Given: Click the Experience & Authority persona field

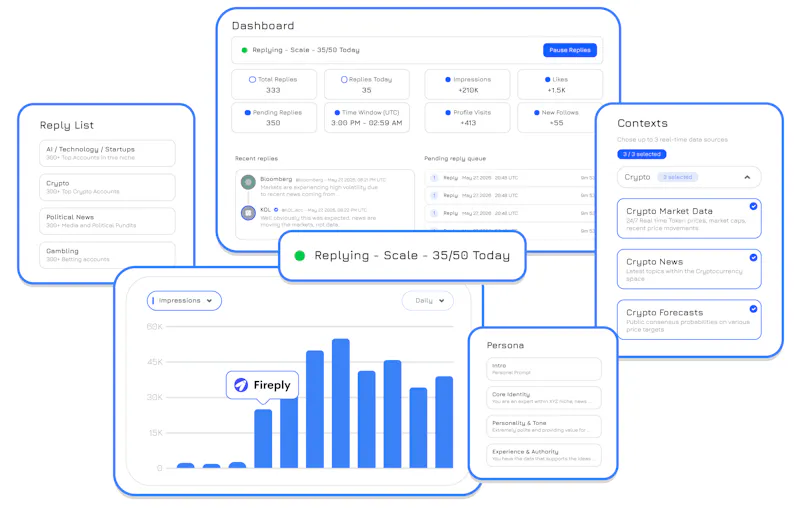Looking at the screenshot, I should click(544, 454).
